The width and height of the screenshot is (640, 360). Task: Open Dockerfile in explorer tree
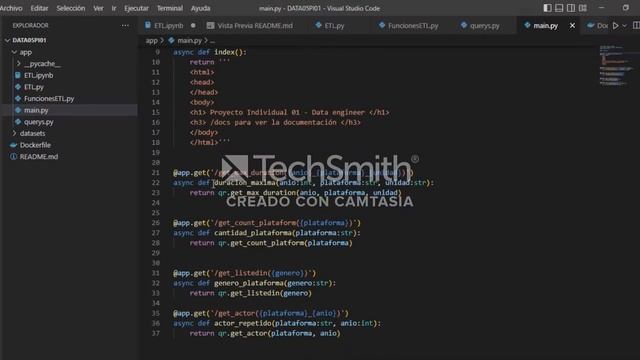click(35, 145)
